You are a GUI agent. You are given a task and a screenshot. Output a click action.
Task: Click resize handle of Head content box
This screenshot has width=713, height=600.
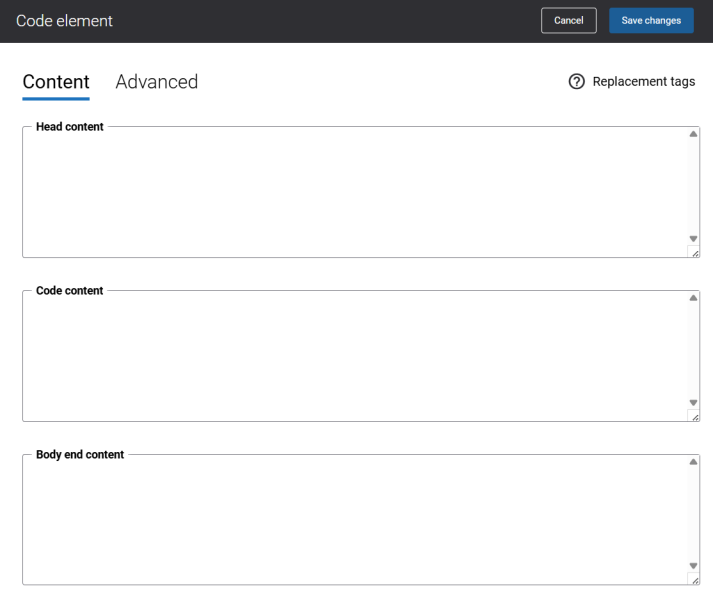694,253
